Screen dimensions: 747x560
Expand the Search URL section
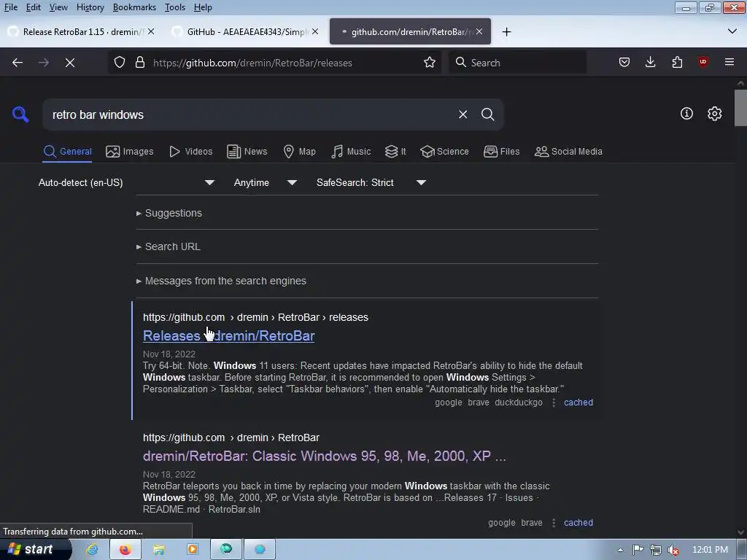click(x=169, y=246)
